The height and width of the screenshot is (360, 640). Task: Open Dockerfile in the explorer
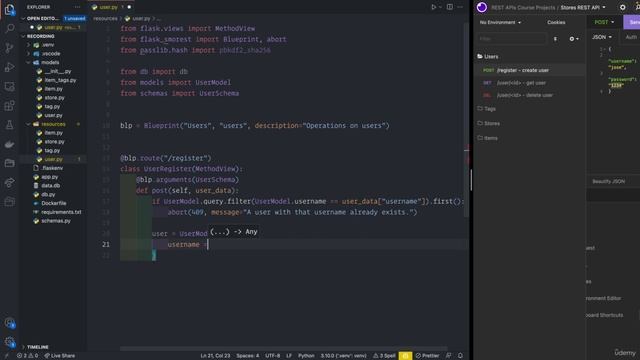point(54,203)
